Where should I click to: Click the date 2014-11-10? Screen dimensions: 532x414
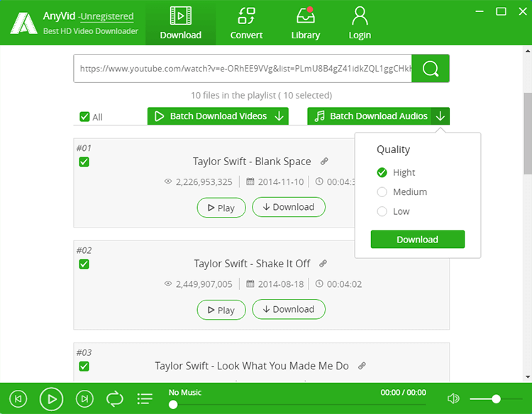pos(281,182)
